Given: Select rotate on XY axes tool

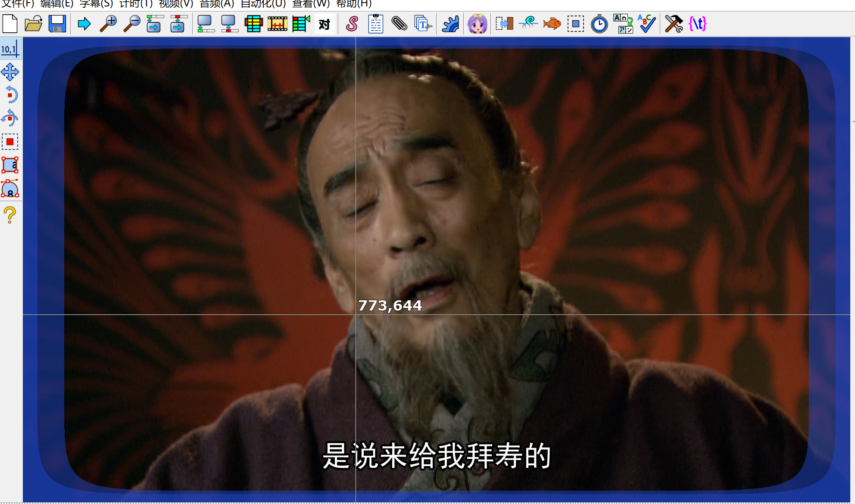Looking at the screenshot, I should coord(9,118).
